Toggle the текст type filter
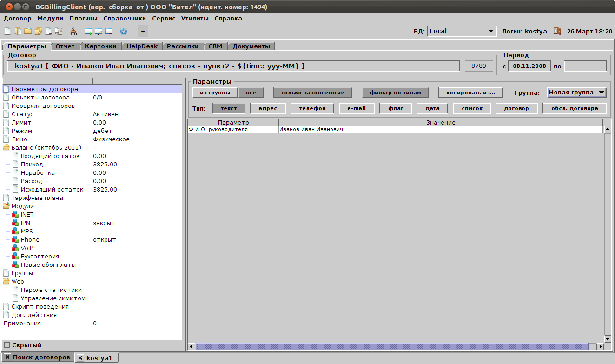615x364 pixels. pyautogui.click(x=229, y=108)
